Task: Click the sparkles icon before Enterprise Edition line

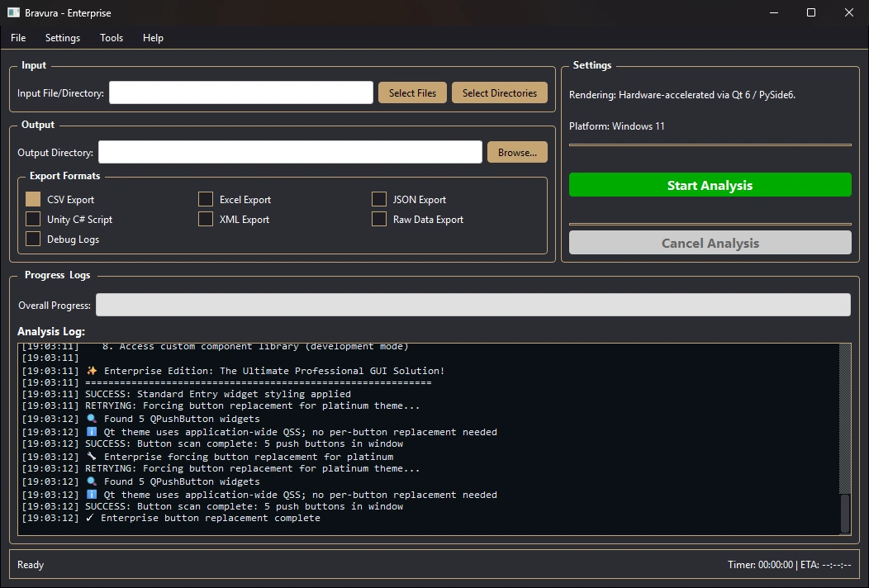Action: [x=92, y=370]
